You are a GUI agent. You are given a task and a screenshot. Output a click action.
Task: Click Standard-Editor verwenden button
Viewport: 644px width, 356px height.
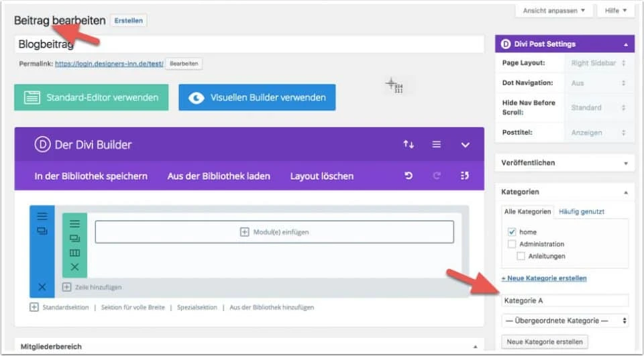(x=91, y=97)
